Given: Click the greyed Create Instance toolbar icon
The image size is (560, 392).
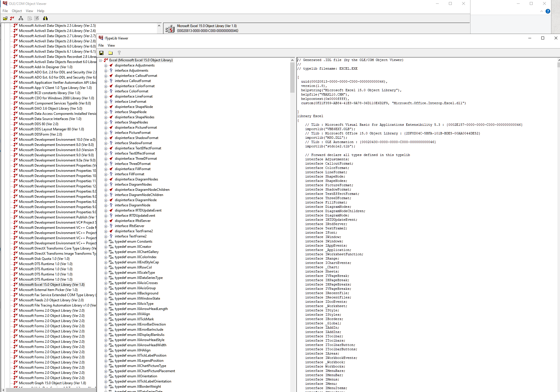Looking at the screenshot, I should point(30,18).
